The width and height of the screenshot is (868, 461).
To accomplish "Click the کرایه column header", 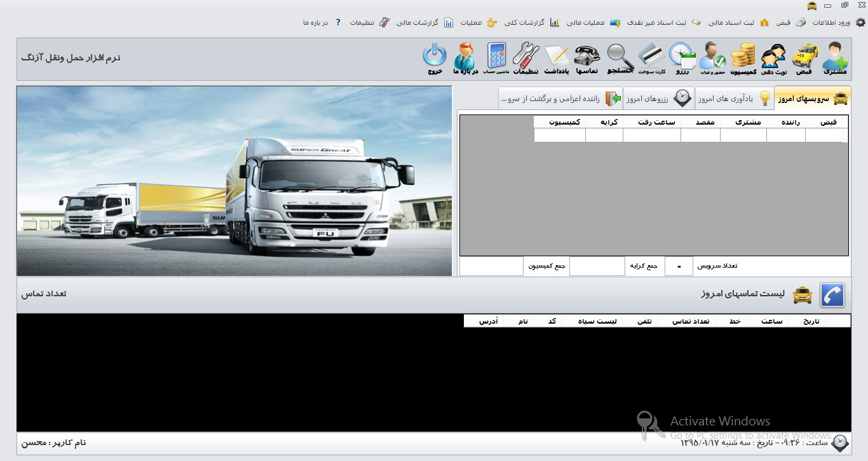I will [604, 122].
